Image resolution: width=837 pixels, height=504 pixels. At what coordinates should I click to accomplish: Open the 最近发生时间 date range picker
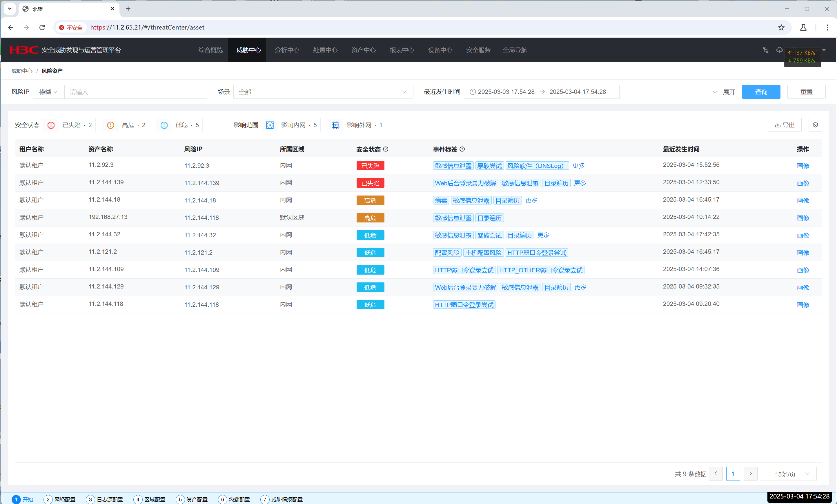click(542, 92)
